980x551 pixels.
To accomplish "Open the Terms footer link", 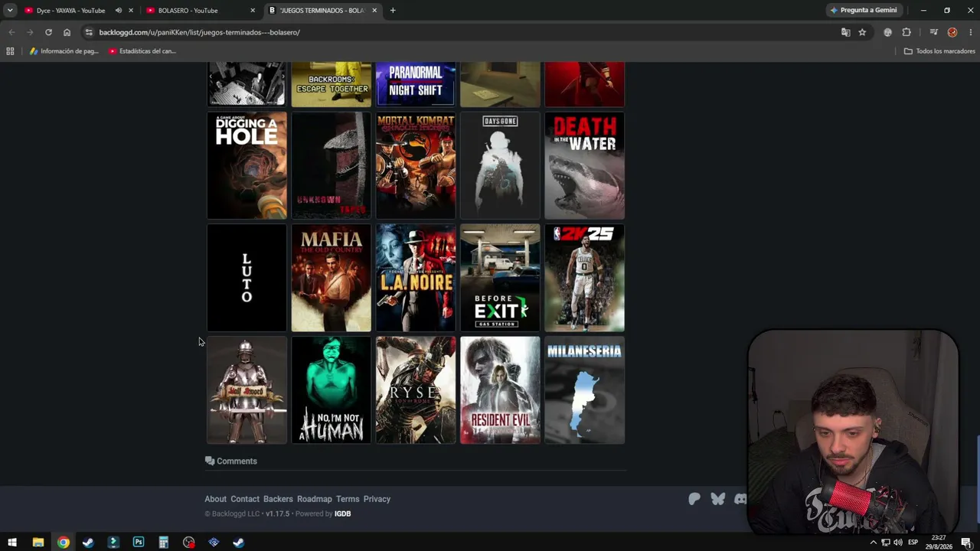I will (348, 499).
